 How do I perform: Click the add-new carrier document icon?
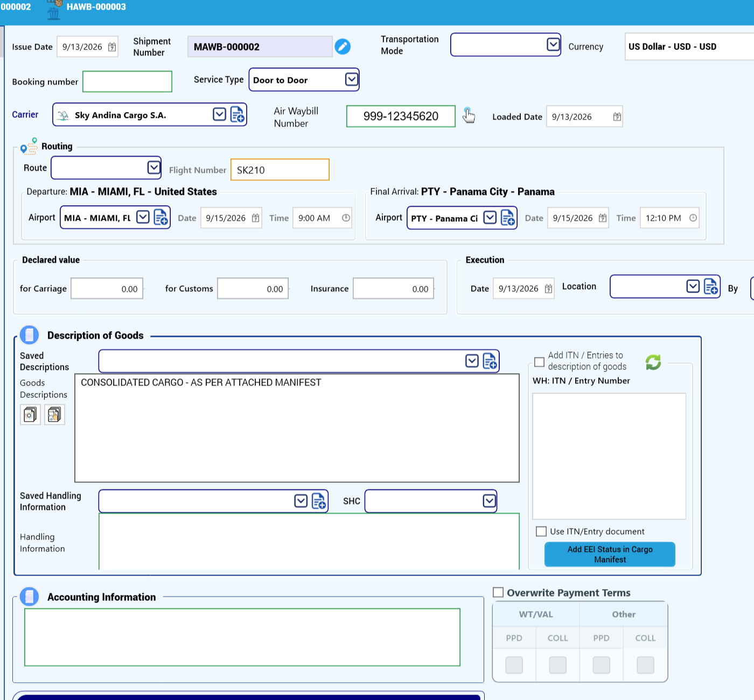coord(238,115)
